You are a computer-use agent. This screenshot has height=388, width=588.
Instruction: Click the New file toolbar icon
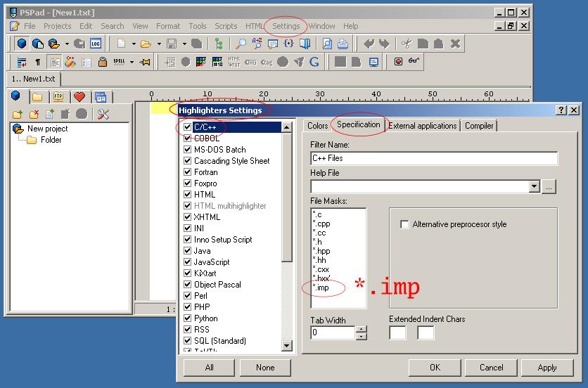pyautogui.click(x=121, y=44)
